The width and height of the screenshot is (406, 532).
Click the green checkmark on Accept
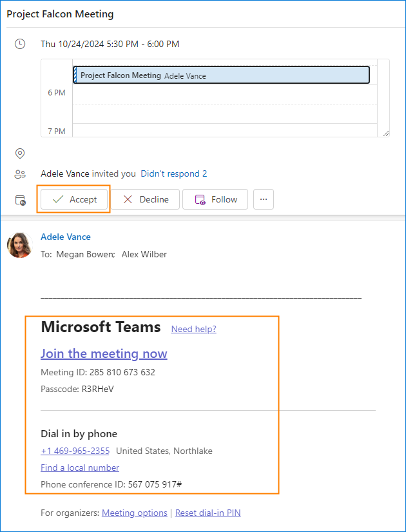(59, 199)
